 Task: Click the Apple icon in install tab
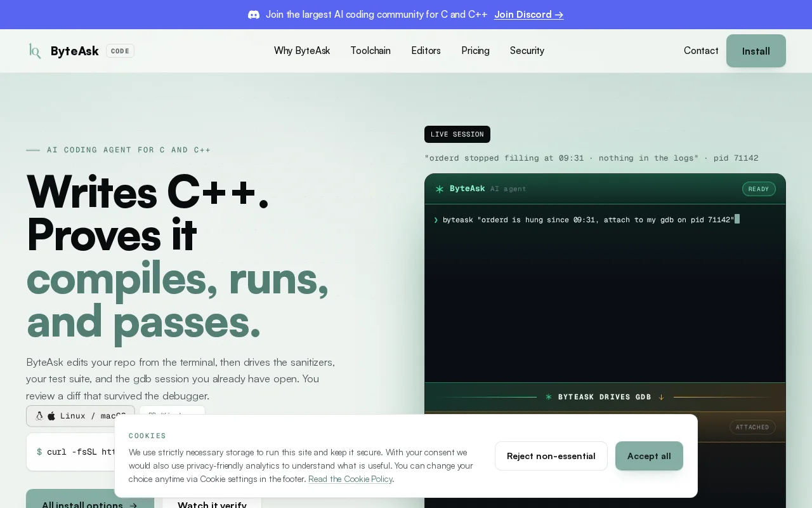[51, 416]
